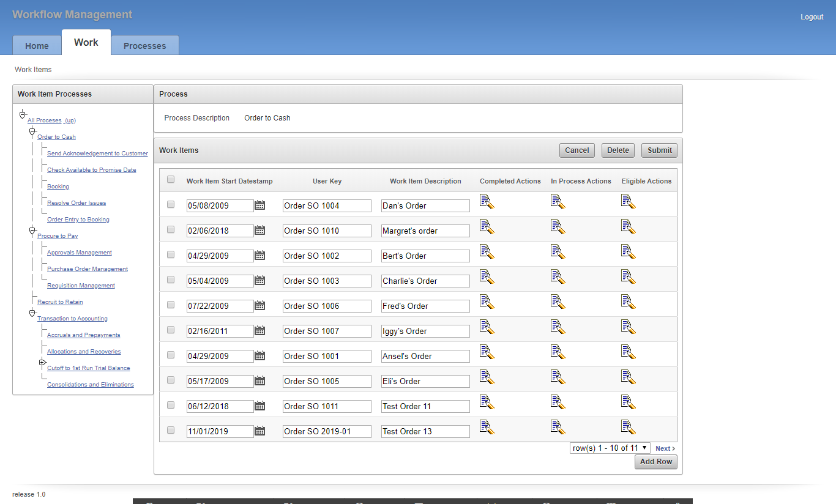The height and width of the screenshot is (504, 836).
Task: Collapse the Procure to Pay tree node
Action: pos(32,231)
